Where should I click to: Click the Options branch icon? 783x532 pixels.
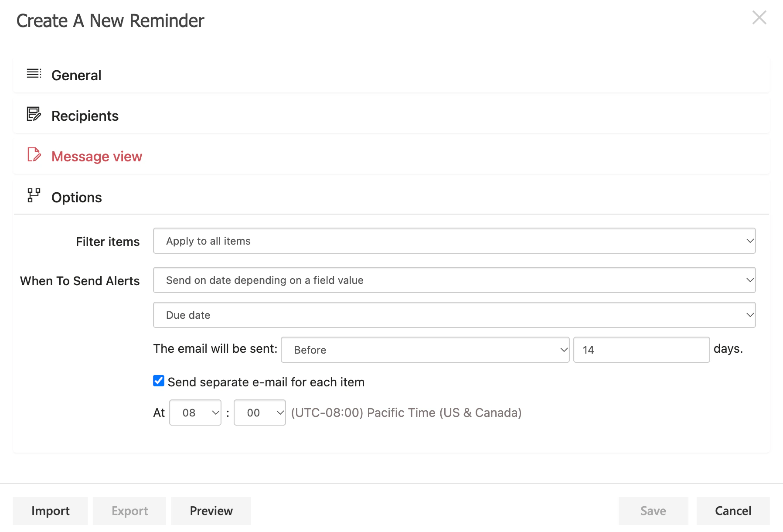[34, 195]
